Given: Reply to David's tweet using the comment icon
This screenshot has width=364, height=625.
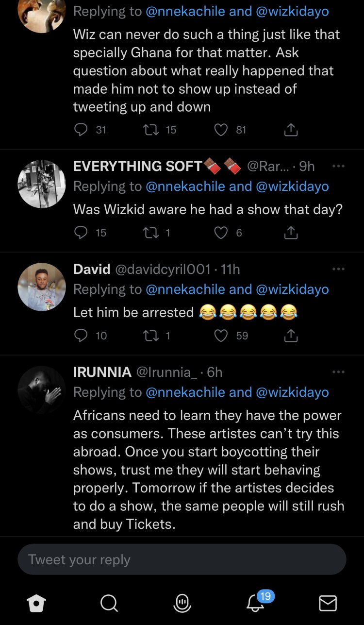Looking at the screenshot, I should coord(81,336).
